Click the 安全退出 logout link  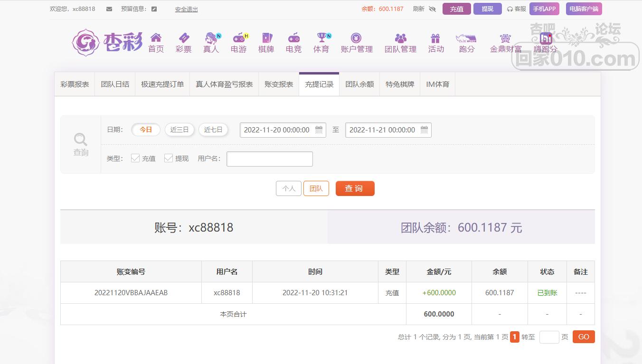point(186,9)
